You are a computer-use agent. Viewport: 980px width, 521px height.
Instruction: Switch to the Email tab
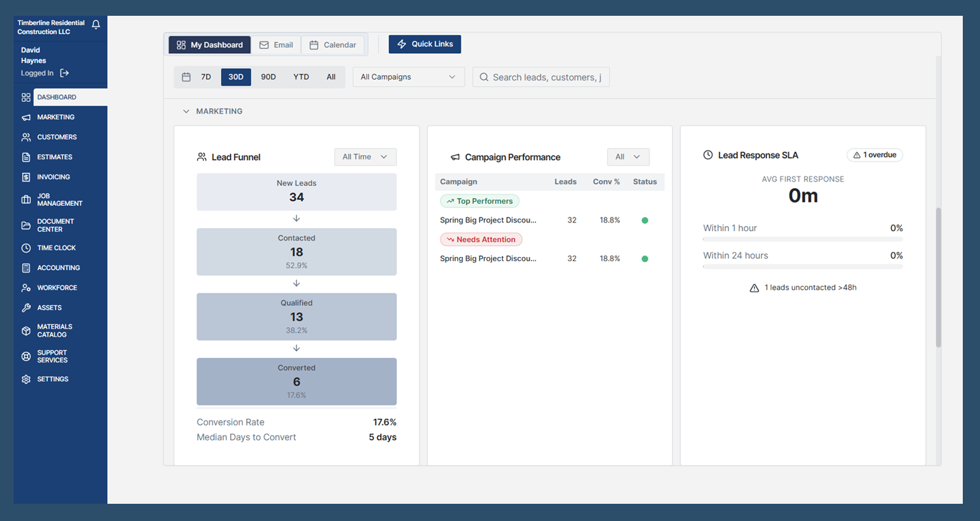(276, 44)
